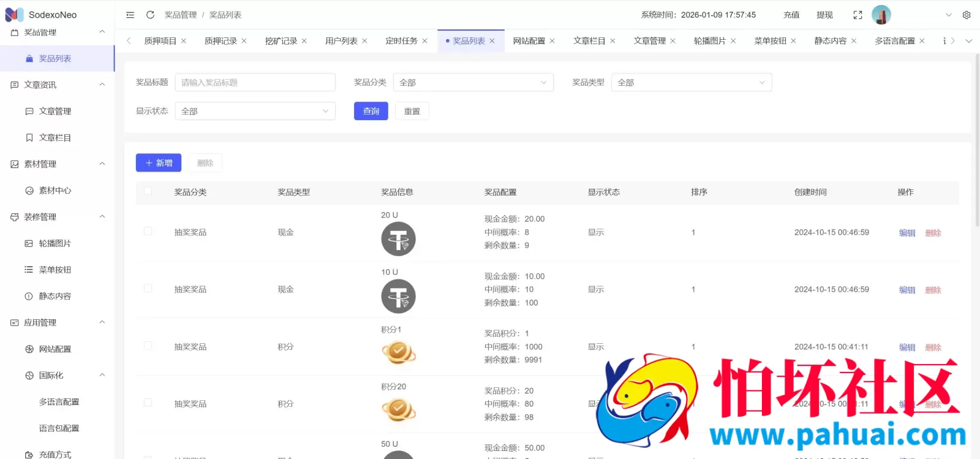The width and height of the screenshot is (980, 459).
Task: Close the active 奖品列表 tab
Action: point(492,41)
